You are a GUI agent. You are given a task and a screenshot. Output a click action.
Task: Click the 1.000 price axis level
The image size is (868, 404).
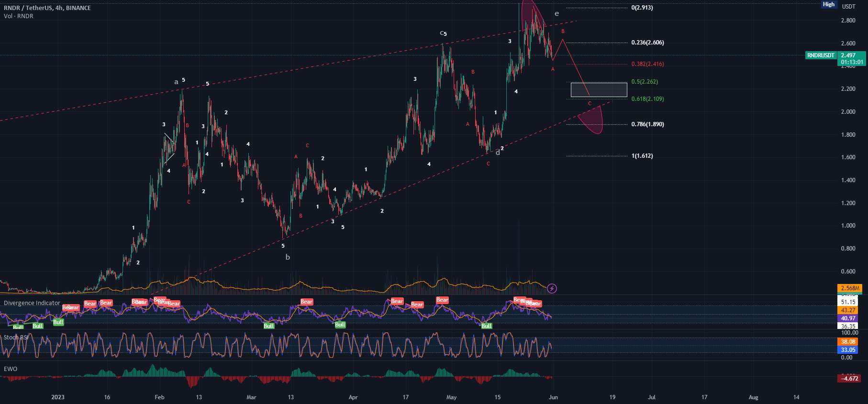tap(848, 226)
